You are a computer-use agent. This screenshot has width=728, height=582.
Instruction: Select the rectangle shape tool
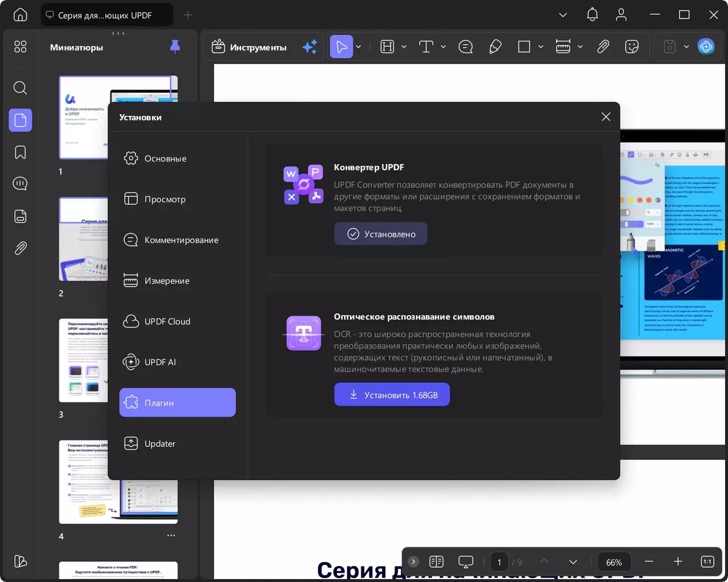(x=524, y=47)
